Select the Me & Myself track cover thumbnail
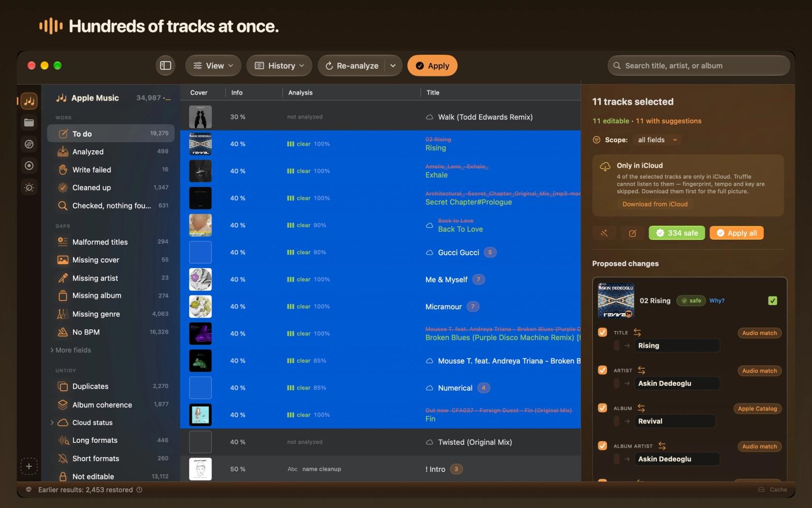The width and height of the screenshot is (812, 508). (200, 279)
